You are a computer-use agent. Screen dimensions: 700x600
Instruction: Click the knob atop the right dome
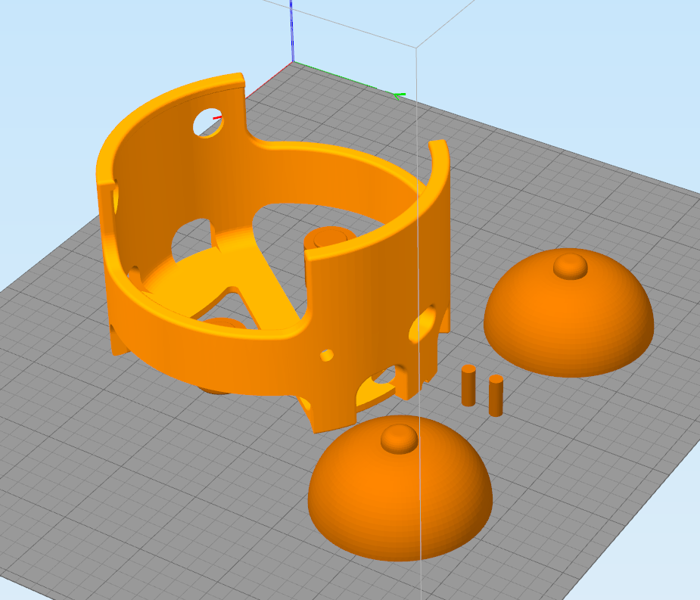[571, 266]
